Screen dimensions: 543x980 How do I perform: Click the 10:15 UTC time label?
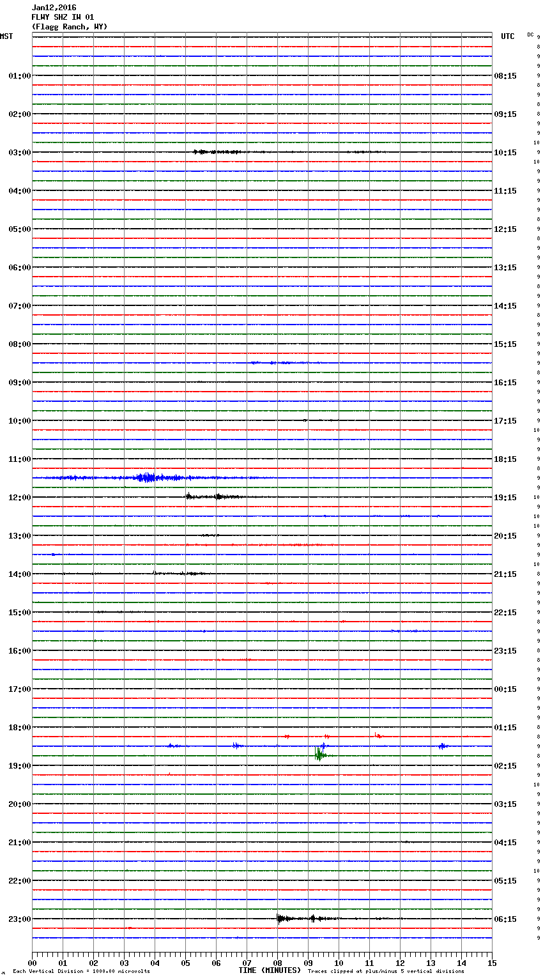(x=505, y=153)
